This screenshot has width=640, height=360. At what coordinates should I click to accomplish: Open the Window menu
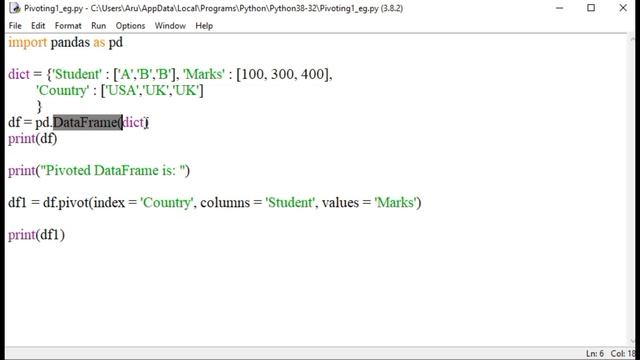170,26
